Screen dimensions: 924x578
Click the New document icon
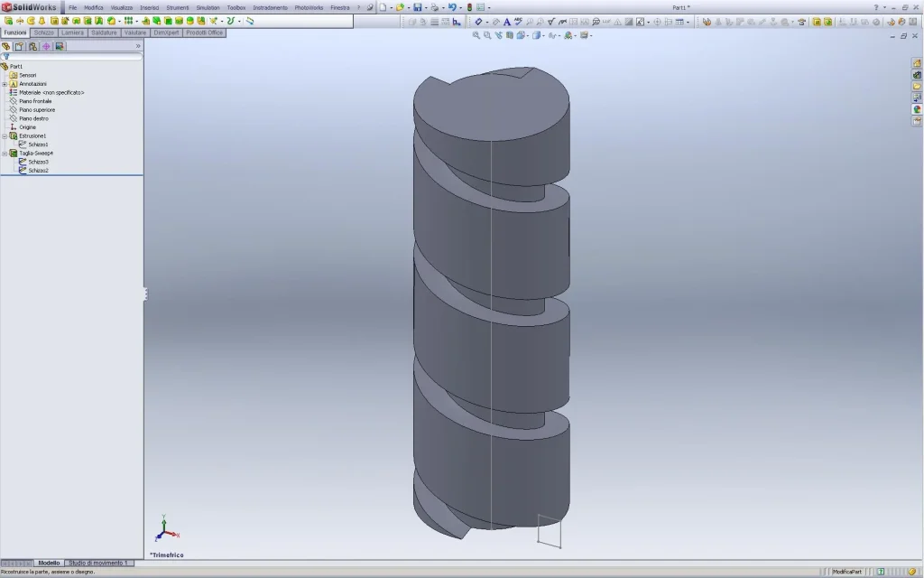(x=383, y=7)
